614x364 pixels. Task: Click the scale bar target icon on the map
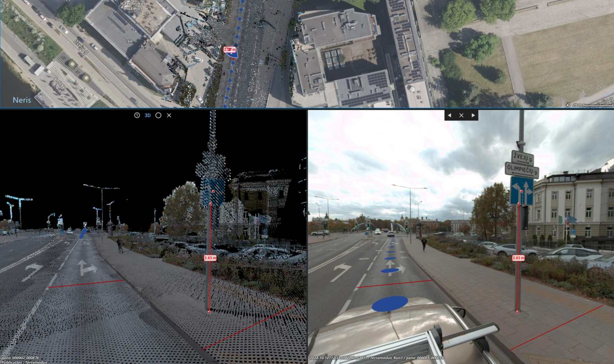pyautogui.click(x=568, y=105)
